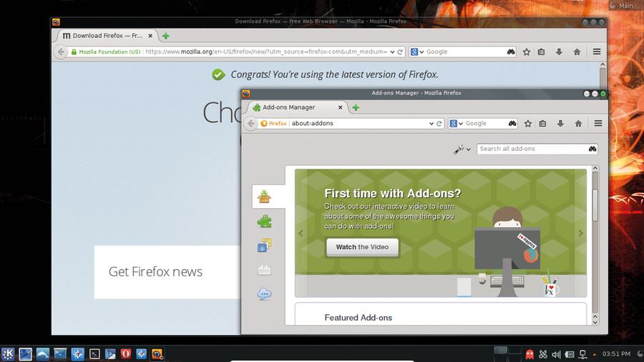Click red ghost icon in system tray
Viewport: 644px width, 362px height.
530,354
